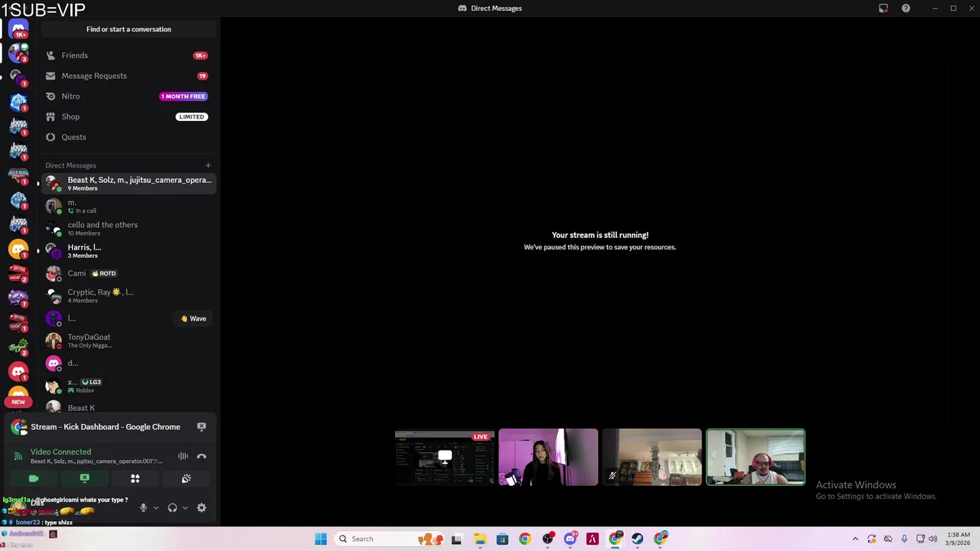Open the Help question mark icon
The image size is (980, 551).
click(x=906, y=8)
